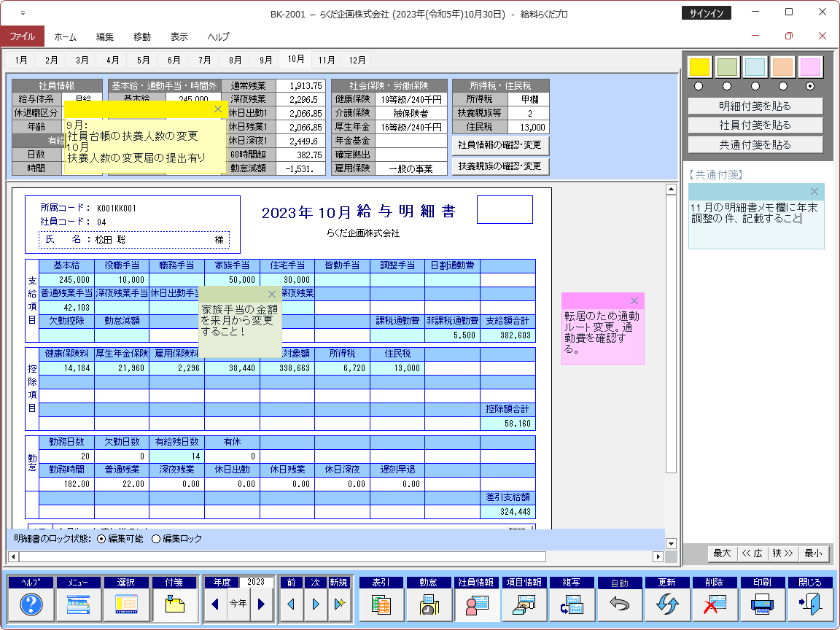The height and width of the screenshot is (630, 840).
Task: Open the ホーム menu
Action: [66, 37]
